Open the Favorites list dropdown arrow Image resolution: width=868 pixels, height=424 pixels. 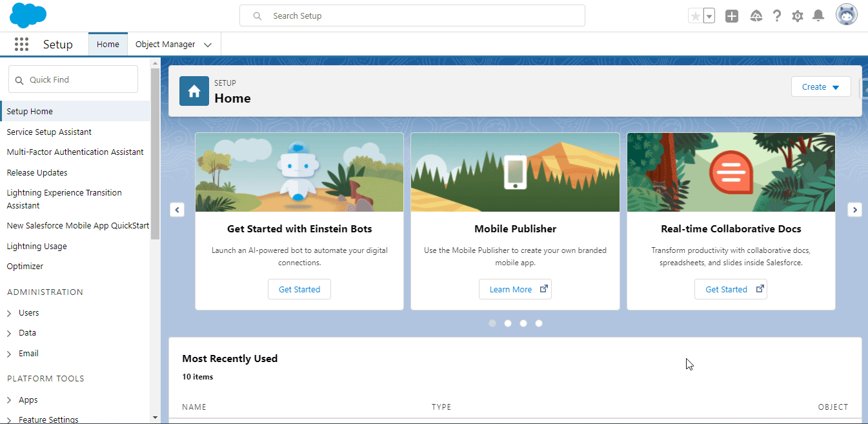coord(709,16)
